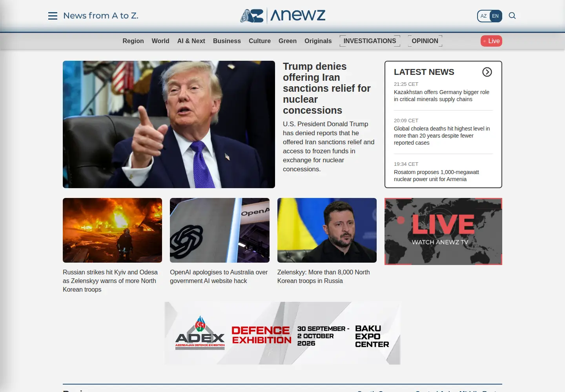Open Latest News circled arrow icon
The height and width of the screenshot is (392, 565).
pos(487,72)
